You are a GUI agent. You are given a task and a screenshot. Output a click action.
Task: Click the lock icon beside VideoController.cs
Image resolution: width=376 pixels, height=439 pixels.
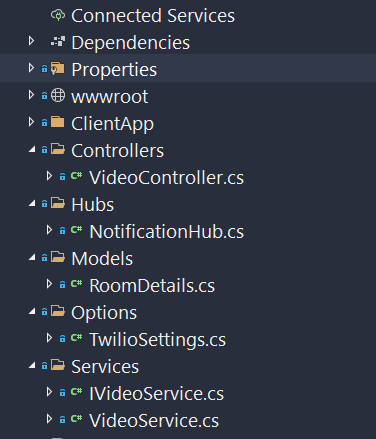[62, 177]
